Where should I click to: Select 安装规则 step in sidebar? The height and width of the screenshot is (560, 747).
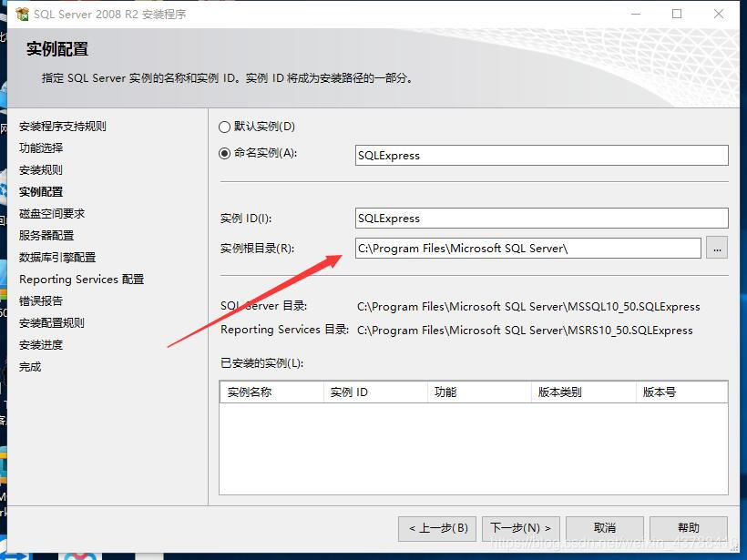(40, 170)
